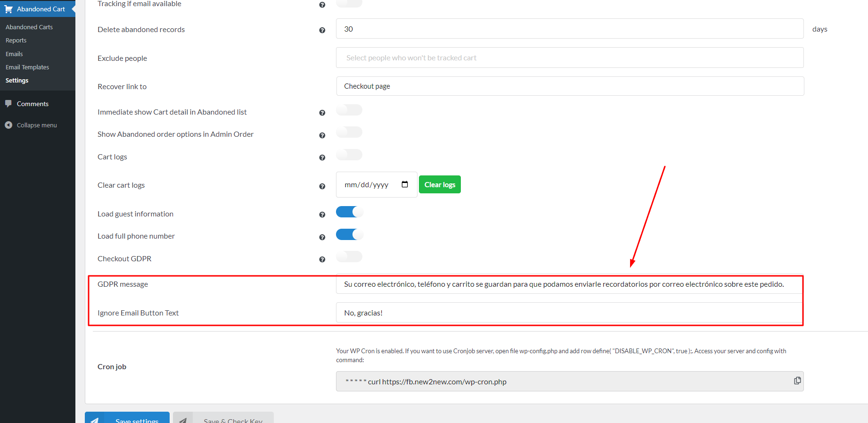Turn off Load full phone number
Screen dimensions: 868x423
(x=349, y=234)
